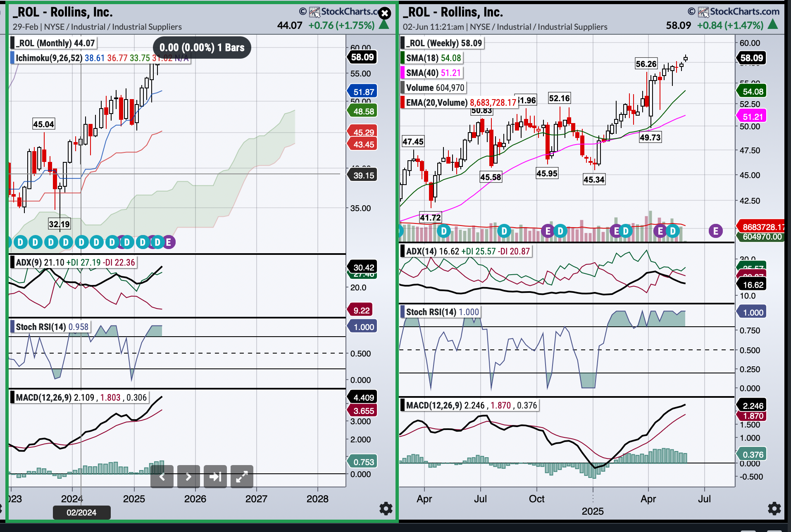Click the 47.45 price annotation on weekly chart

point(413,142)
